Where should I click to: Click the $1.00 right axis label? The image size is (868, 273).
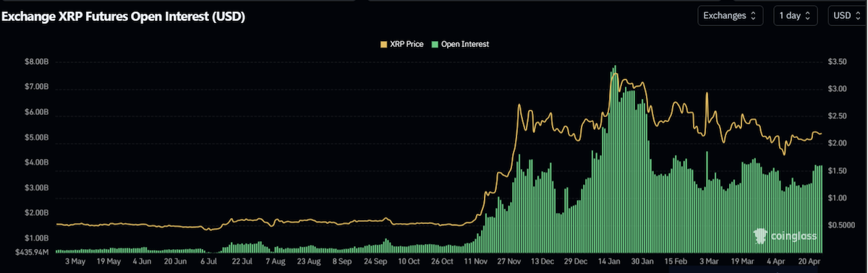[838, 198]
